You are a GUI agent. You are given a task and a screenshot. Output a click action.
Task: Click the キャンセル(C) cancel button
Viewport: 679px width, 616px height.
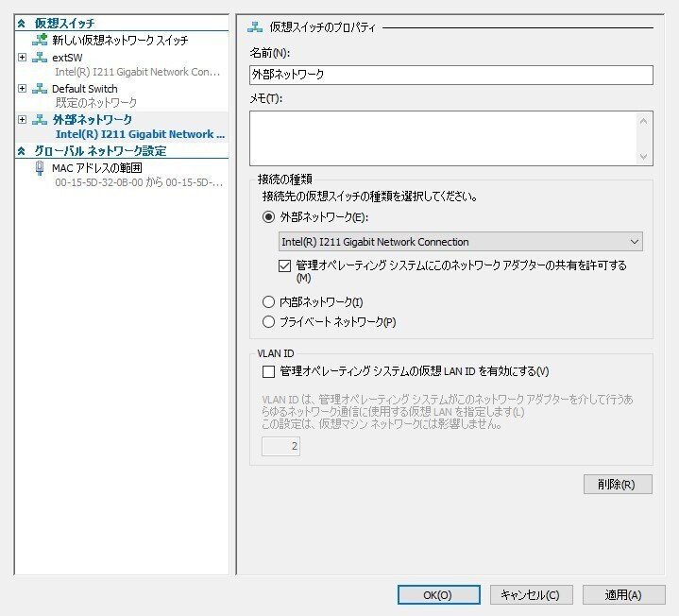click(531, 595)
